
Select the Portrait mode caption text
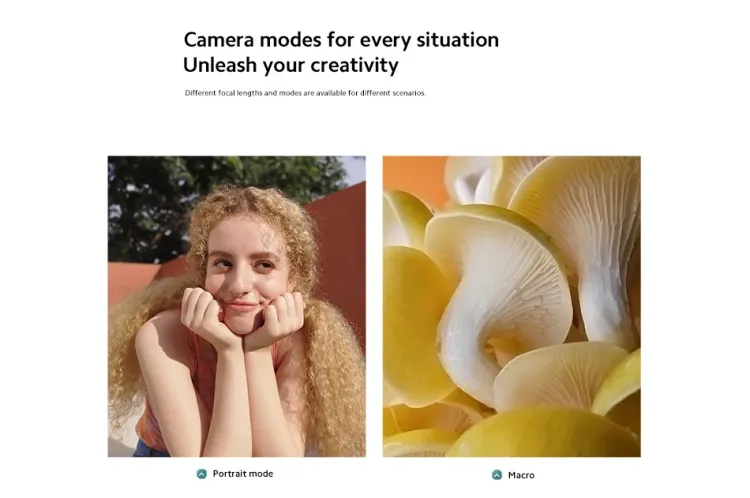243,474
